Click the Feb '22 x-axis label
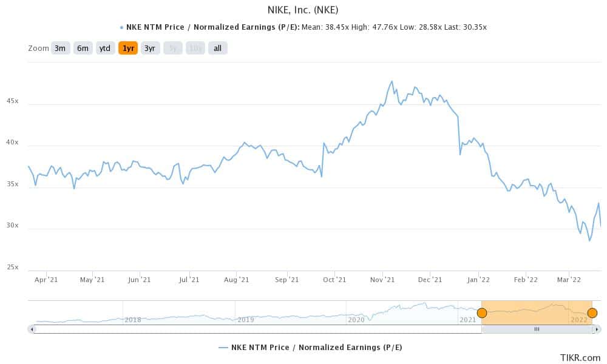Image resolution: width=607 pixels, height=364 pixels. [526, 280]
